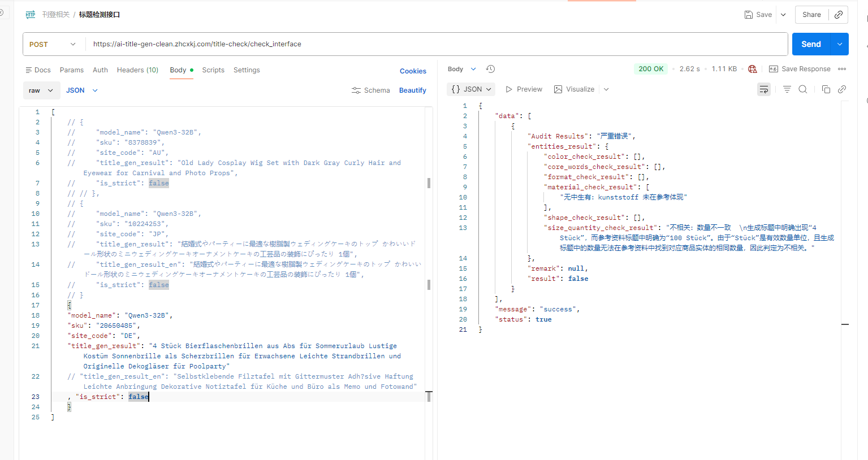Search the response with the magnifier icon

coord(803,89)
